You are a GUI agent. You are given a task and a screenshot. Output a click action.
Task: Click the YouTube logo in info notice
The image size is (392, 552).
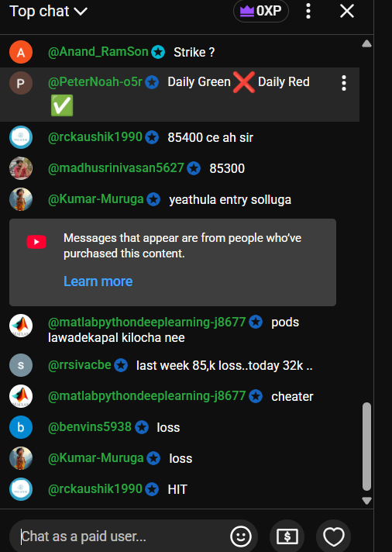36,242
